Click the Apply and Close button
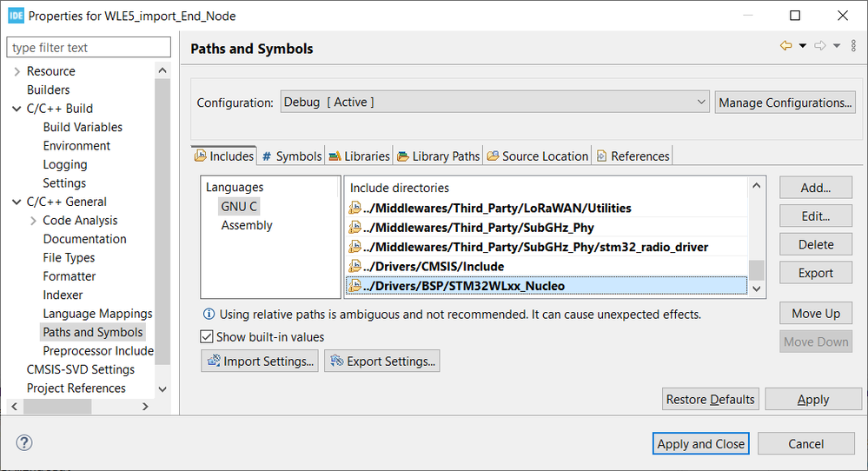 click(700, 444)
